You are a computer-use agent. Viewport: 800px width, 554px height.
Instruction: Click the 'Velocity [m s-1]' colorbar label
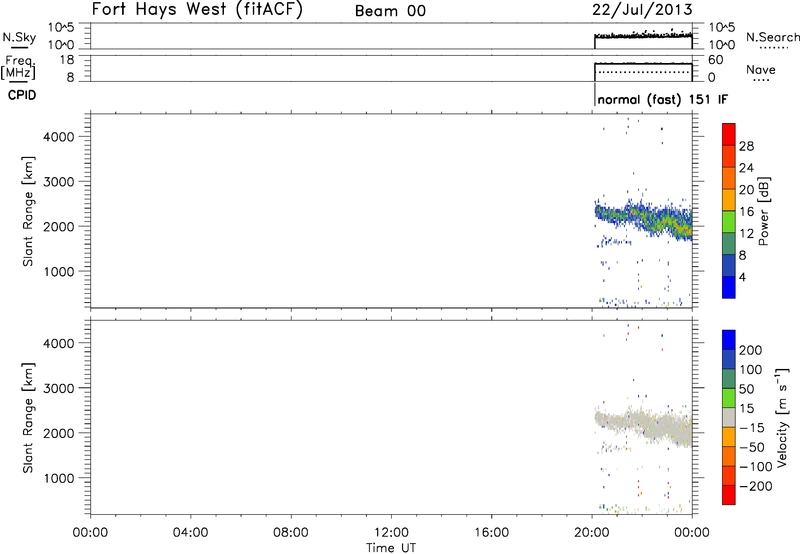[782, 417]
